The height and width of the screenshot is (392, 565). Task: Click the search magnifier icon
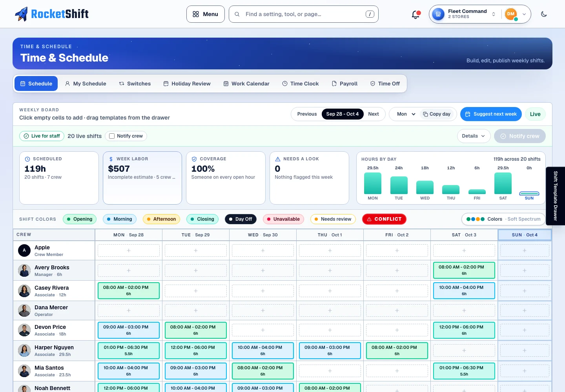coord(237,14)
